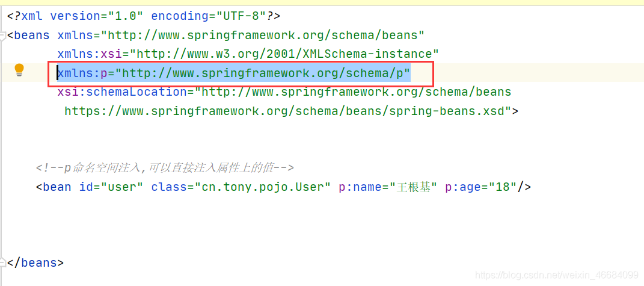The image size is (644, 286).
Task: Click the xmlns:xsi XMLSchema-instance line
Action: coord(248,54)
